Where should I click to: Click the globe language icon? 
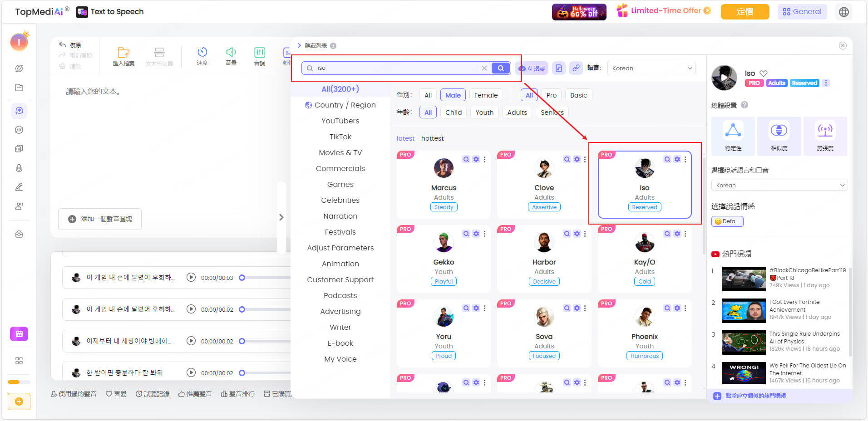click(x=844, y=12)
